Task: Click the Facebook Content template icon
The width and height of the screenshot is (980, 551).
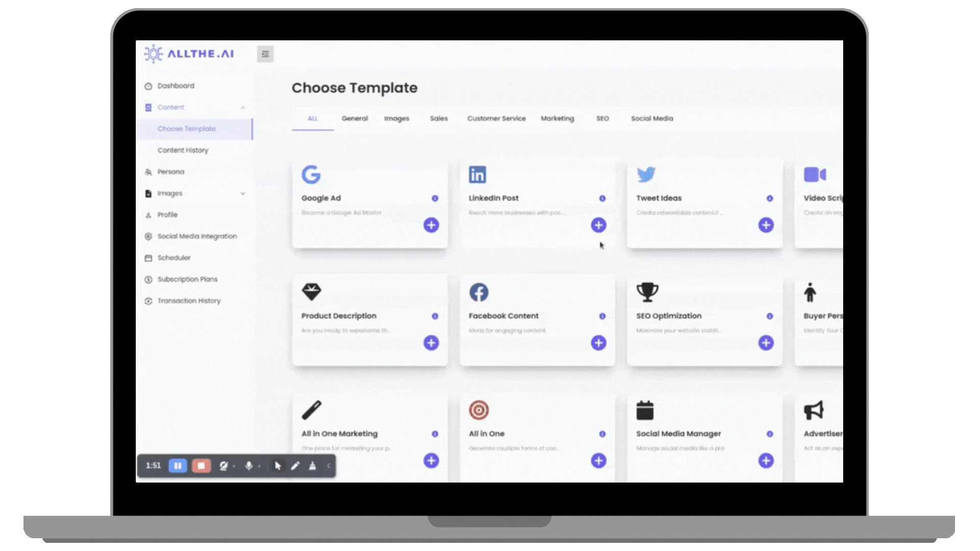Action: point(479,293)
